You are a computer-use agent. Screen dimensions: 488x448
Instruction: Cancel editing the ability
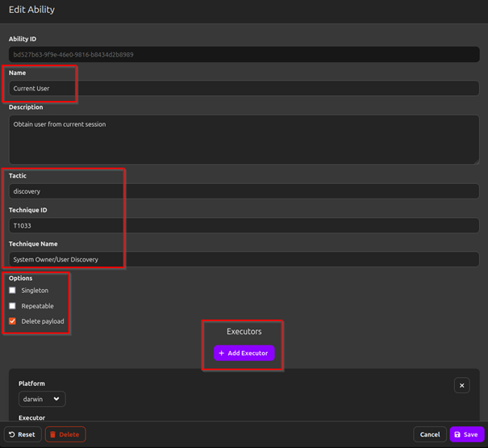(430, 434)
